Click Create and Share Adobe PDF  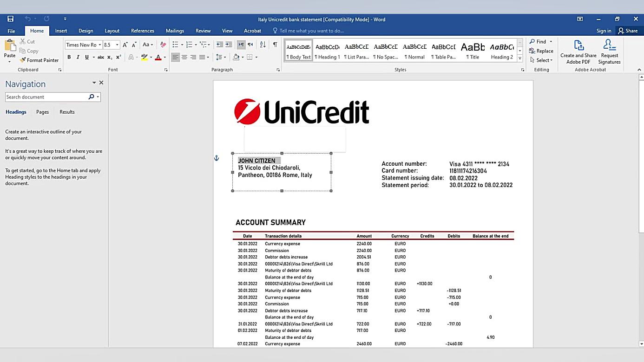pos(578,52)
